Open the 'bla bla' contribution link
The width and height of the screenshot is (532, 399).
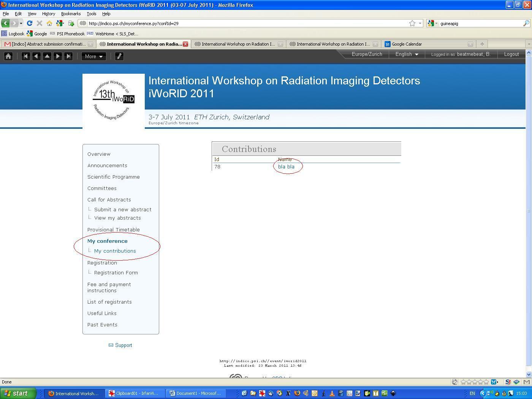point(286,167)
